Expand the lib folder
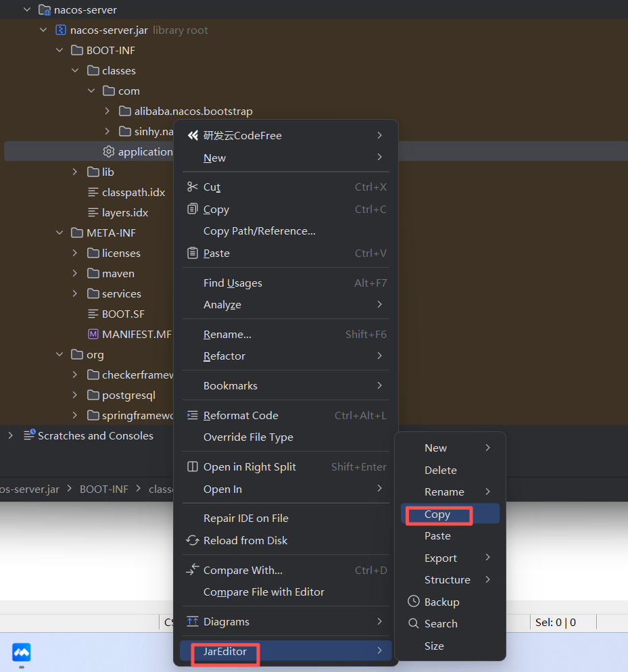Viewport: 628px width, 672px height. tap(75, 172)
